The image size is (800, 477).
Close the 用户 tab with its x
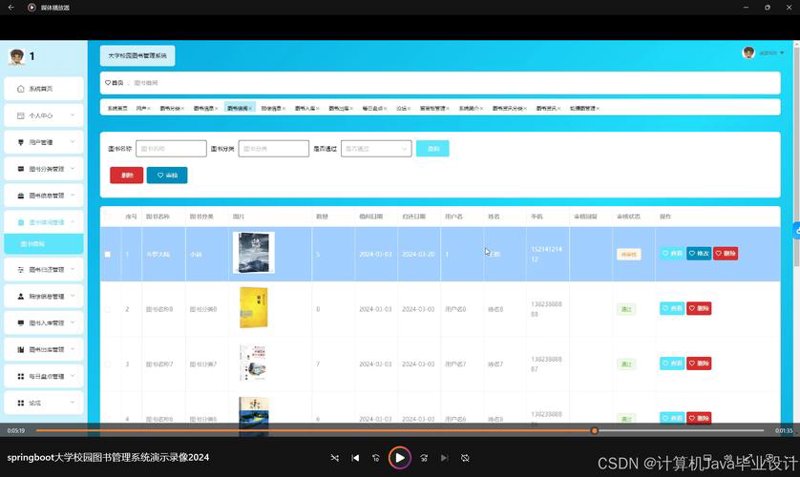coord(149,109)
